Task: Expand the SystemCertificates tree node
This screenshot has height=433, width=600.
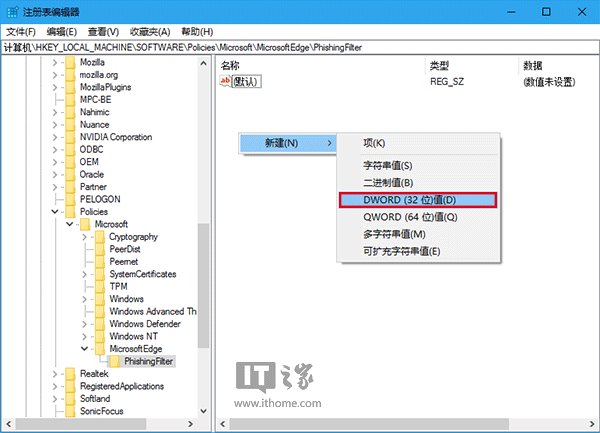Action: (x=85, y=274)
